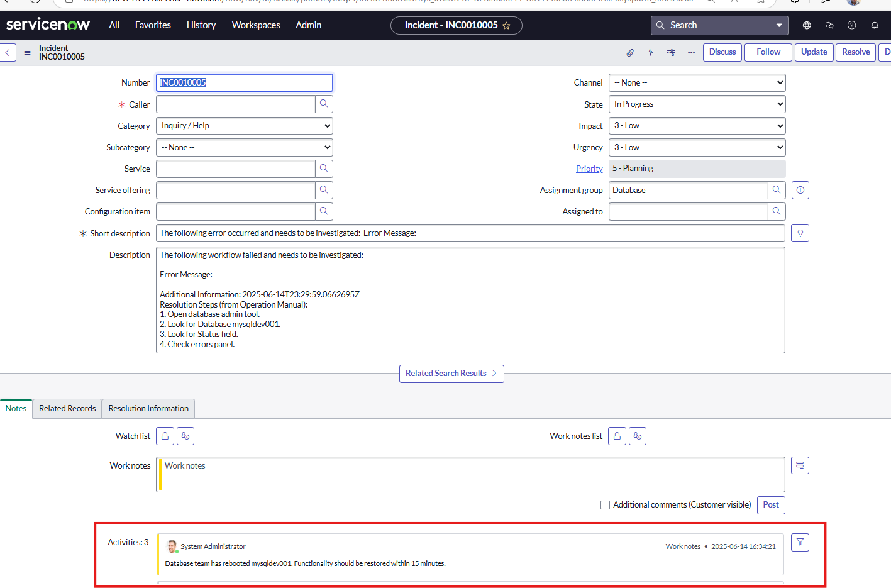Viewport: 891px width, 588px height.
Task: Open the Impact dropdown
Action: (x=697, y=126)
